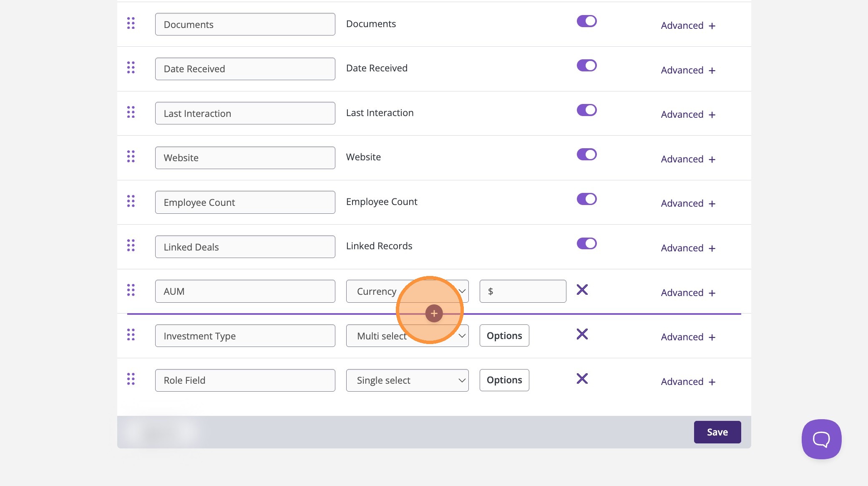Click the dollar sign currency symbol field
Screen dimensions: 868x486
click(523, 291)
